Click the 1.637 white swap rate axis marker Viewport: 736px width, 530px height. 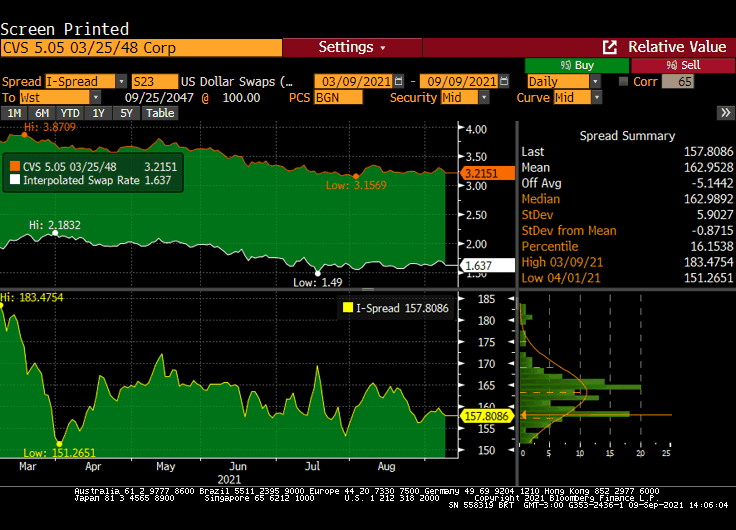pyautogui.click(x=487, y=266)
